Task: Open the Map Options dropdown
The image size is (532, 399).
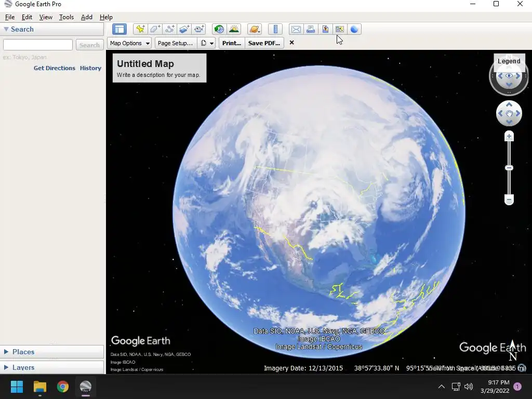Action: click(129, 43)
